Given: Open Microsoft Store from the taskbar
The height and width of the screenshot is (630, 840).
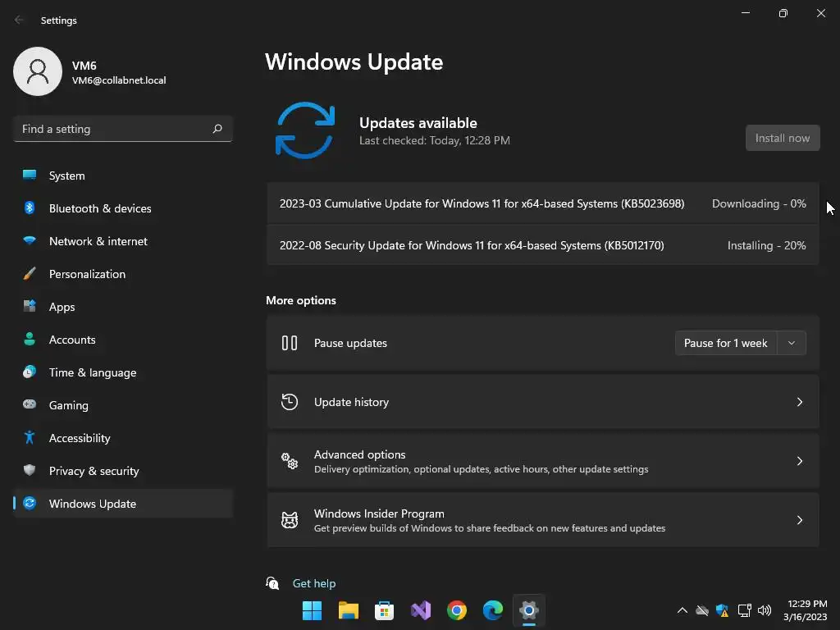Looking at the screenshot, I should pyautogui.click(x=384, y=610).
